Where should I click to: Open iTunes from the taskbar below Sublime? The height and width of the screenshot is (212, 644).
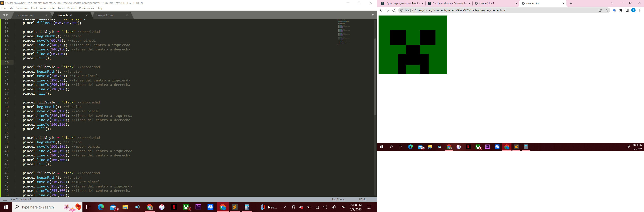pos(162,207)
